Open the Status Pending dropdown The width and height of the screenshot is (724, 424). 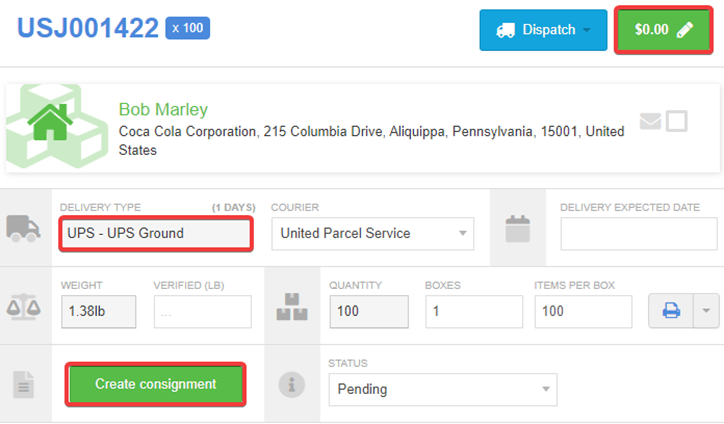point(443,389)
